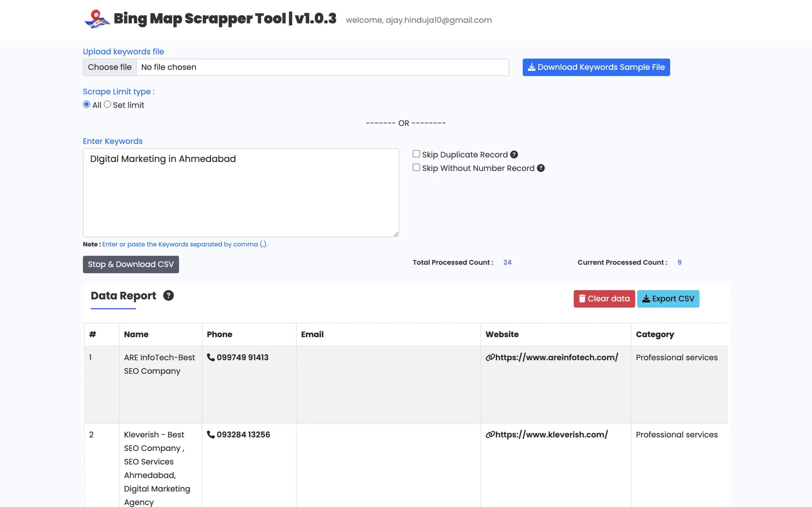Enable the Skip Without Number Record checkbox
This screenshot has width=812, height=507.
click(416, 167)
